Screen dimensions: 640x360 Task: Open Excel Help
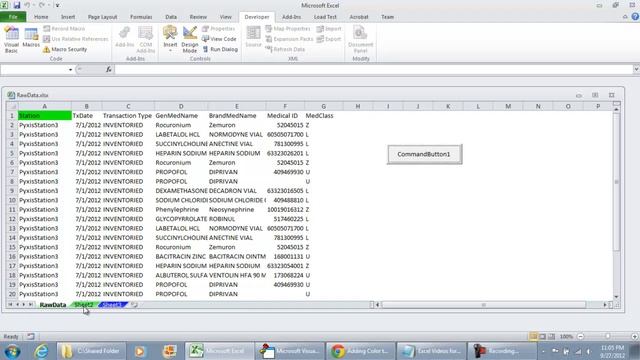635,17
